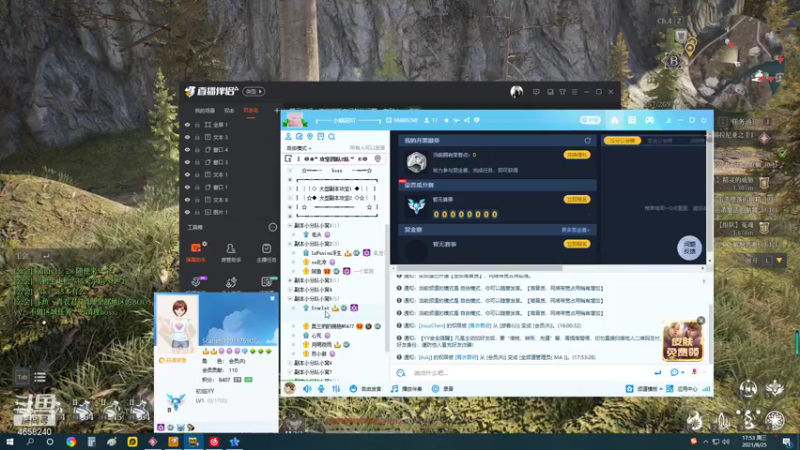
Task: Toggle visibility of 全屏 1 layer
Action: 187,124
